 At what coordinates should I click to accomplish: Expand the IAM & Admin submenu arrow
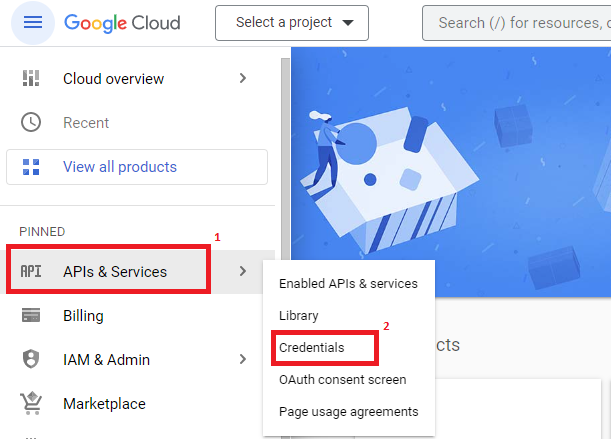tap(242, 360)
